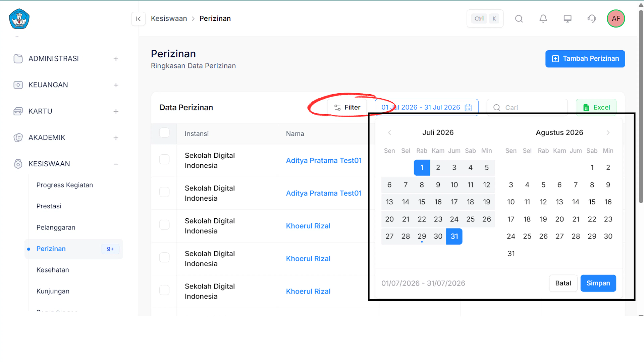The width and height of the screenshot is (644, 362).
Task: Check the second Khoerul Rizal row
Action: point(164,257)
